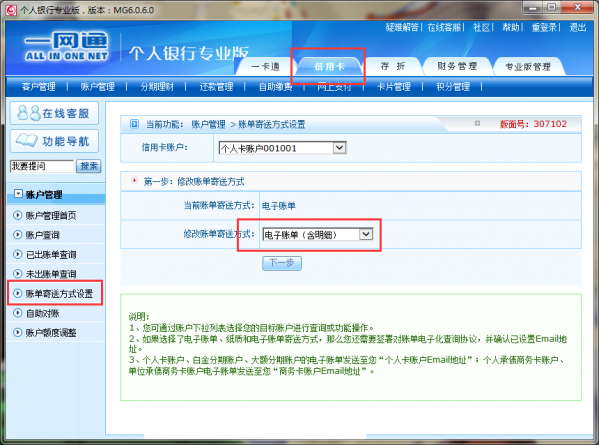Minimize the window
Screen dimensions: 599x445
tap(533, 8)
